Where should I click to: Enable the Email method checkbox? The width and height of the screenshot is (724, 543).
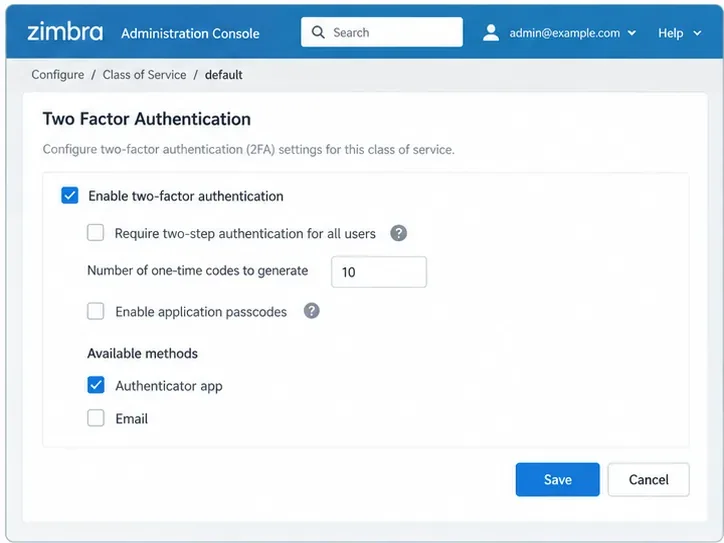pos(96,418)
